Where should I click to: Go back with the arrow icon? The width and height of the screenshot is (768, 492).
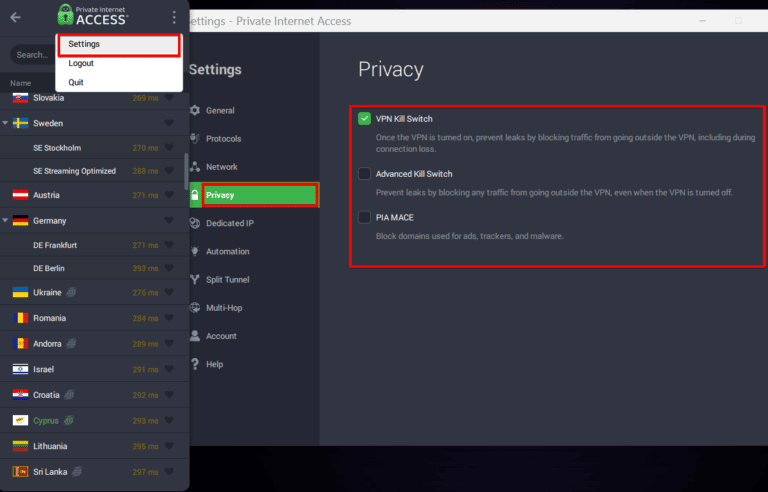(x=16, y=18)
